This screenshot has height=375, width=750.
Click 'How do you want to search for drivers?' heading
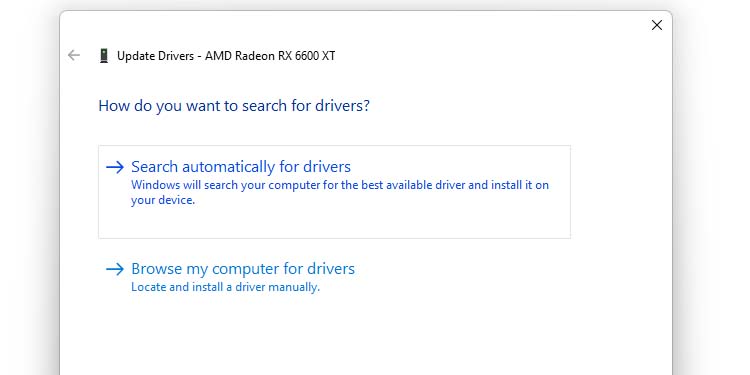234,105
